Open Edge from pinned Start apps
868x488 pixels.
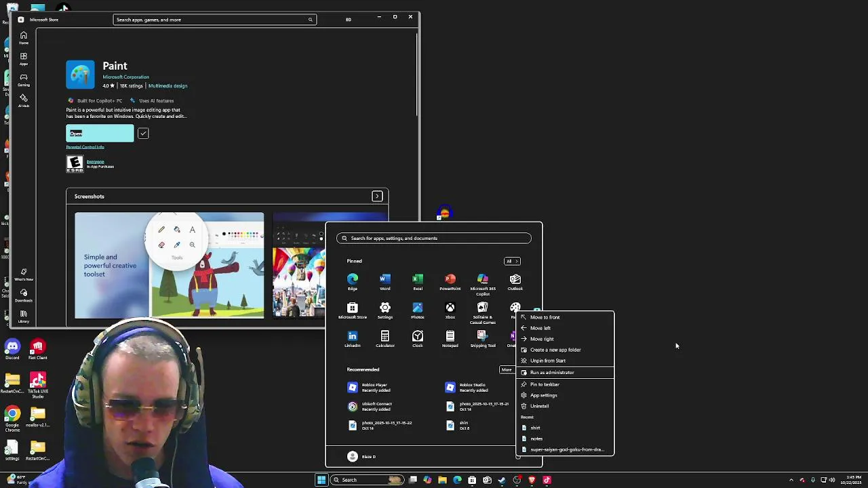click(353, 282)
